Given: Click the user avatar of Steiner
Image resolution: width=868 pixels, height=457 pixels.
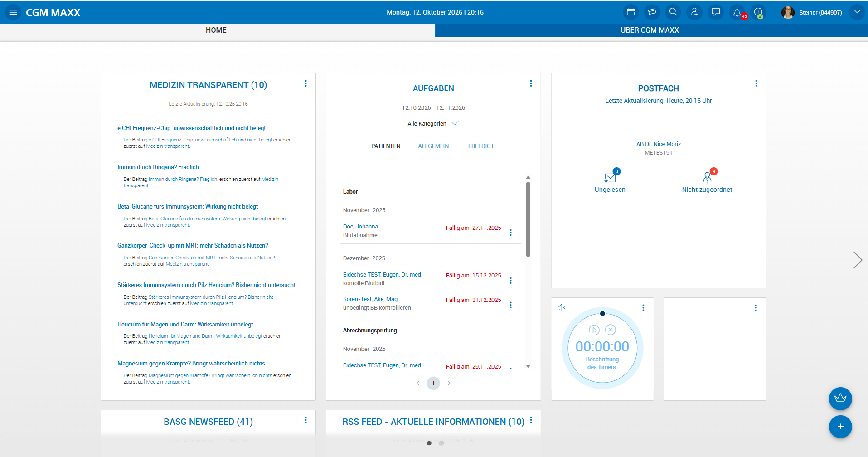Looking at the screenshot, I should [x=788, y=12].
